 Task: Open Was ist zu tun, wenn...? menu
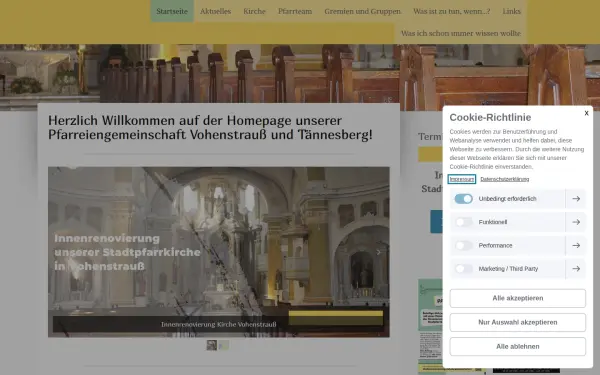[x=452, y=11]
